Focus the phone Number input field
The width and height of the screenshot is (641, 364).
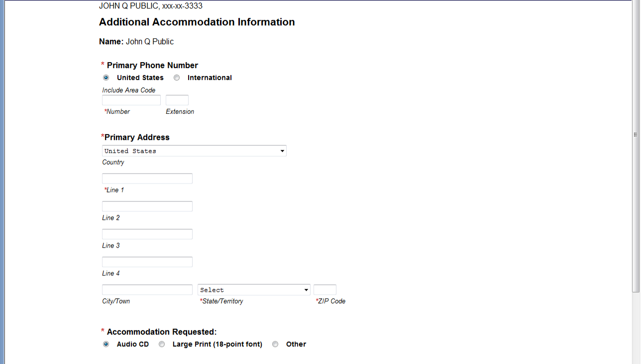pyautogui.click(x=131, y=100)
